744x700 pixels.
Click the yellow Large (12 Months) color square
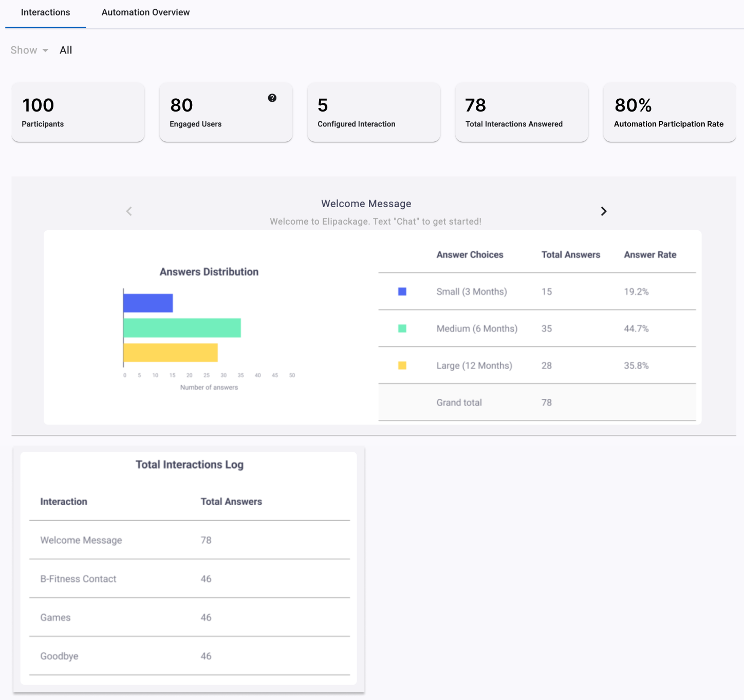(402, 365)
